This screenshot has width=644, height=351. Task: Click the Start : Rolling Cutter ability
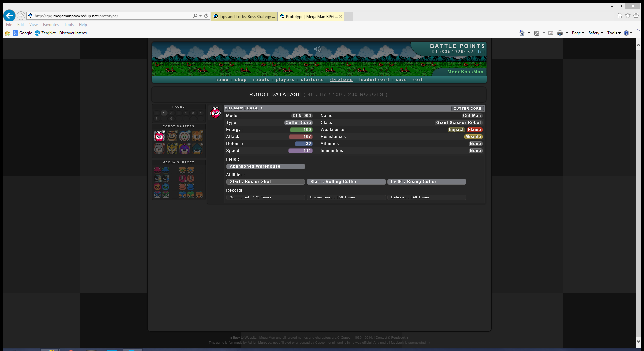346,182
